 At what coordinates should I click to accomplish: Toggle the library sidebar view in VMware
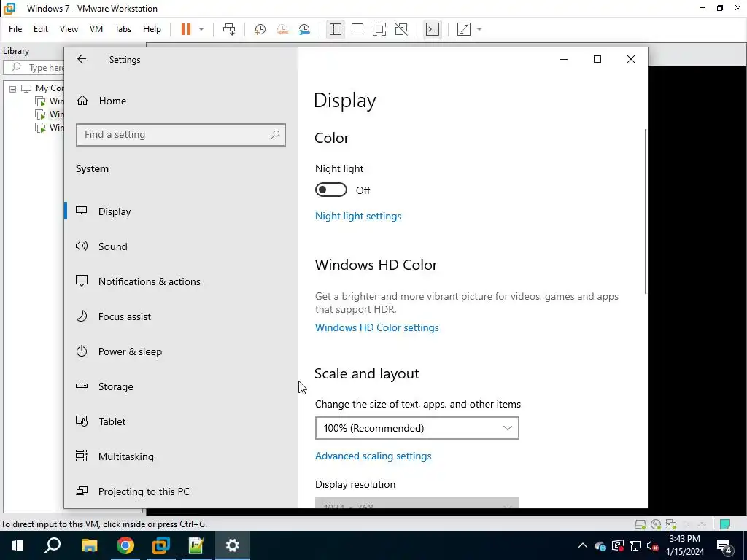pyautogui.click(x=336, y=29)
